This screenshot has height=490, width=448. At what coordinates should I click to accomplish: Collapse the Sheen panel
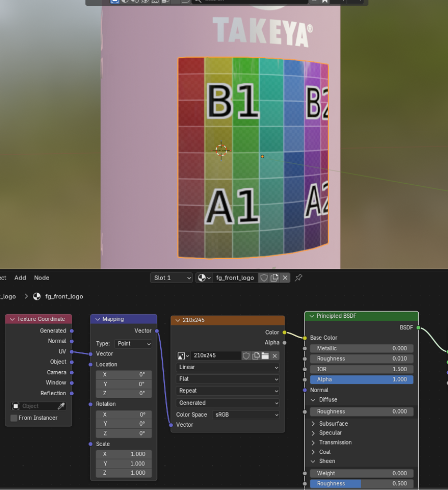[x=313, y=461]
